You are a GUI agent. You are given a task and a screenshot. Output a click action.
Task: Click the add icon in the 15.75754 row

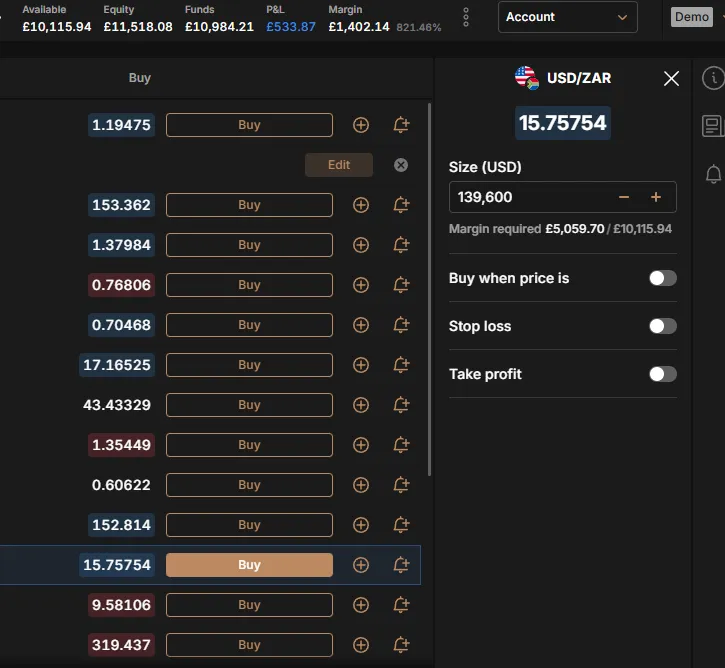pos(361,565)
